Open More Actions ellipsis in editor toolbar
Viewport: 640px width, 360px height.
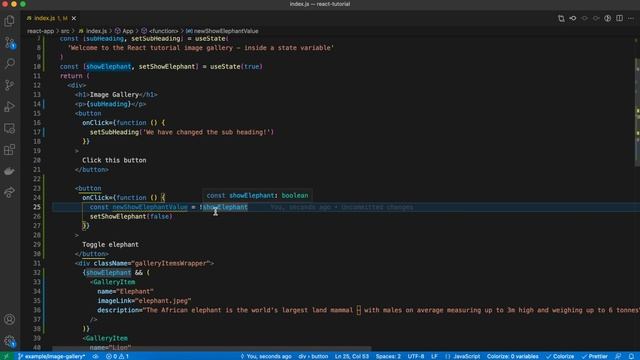coord(631,18)
